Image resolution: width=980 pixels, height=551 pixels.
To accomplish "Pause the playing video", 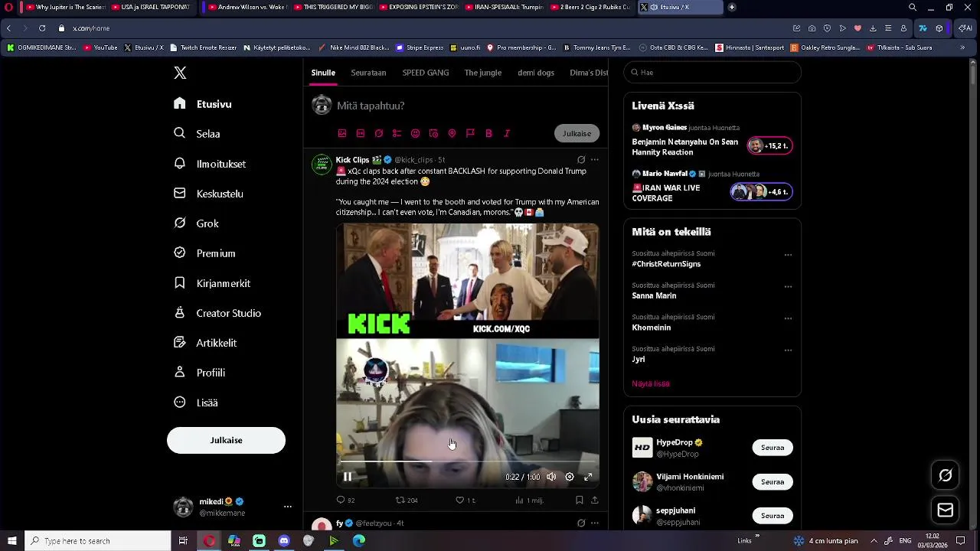I will pyautogui.click(x=348, y=477).
